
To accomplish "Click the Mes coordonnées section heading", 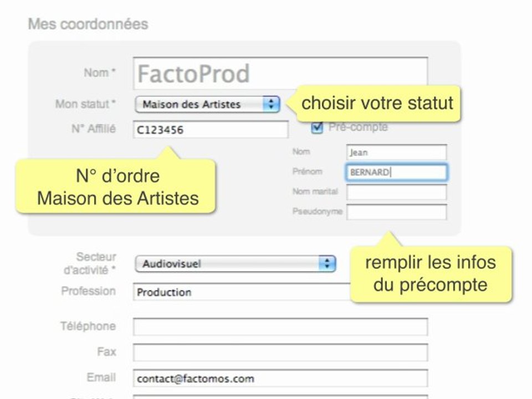I will [x=88, y=24].
